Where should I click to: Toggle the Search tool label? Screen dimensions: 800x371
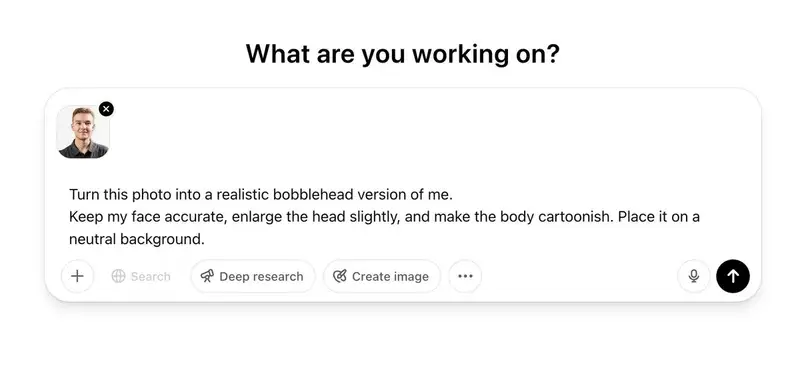point(151,277)
